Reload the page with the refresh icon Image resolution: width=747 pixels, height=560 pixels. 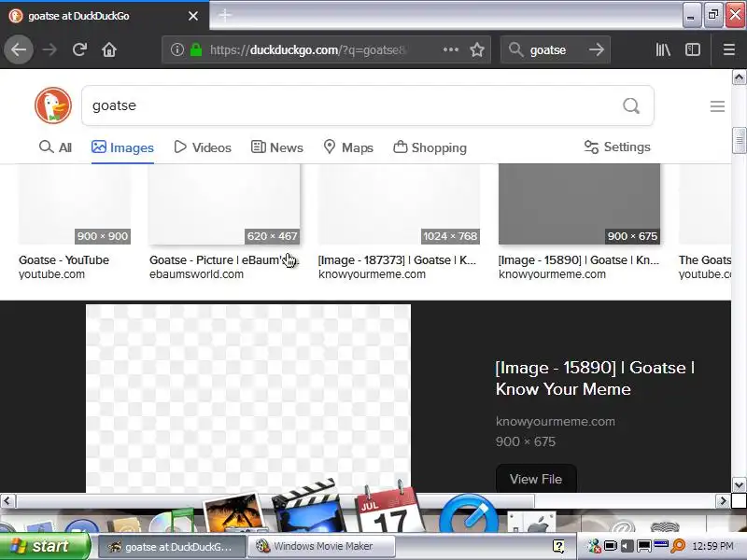tap(79, 49)
